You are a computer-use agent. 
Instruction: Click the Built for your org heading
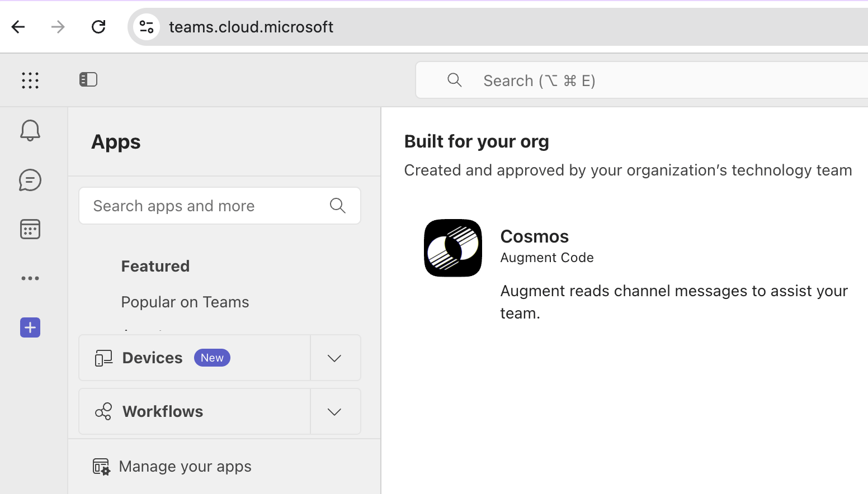tap(477, 141)
